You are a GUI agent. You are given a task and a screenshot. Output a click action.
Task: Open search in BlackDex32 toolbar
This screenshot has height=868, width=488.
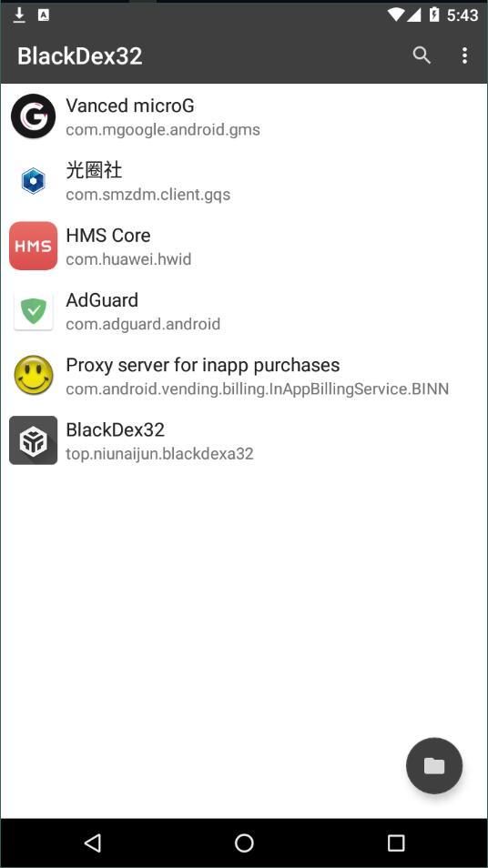pyautogui.click(x=422, y=56)
